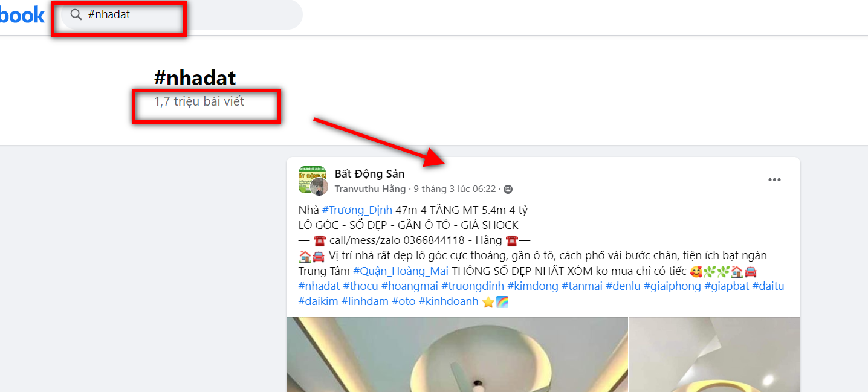Click the public audience globe icon
This screenshot has width=868, height=392.
tap(508, 190)
